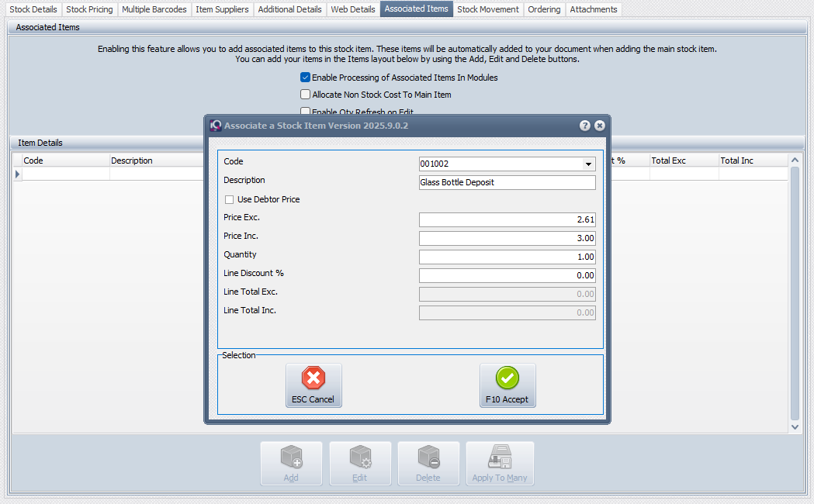This screenshot has height=504, width=814.
Task: Click into the Price Exc. field
Action: click(507, 220)
